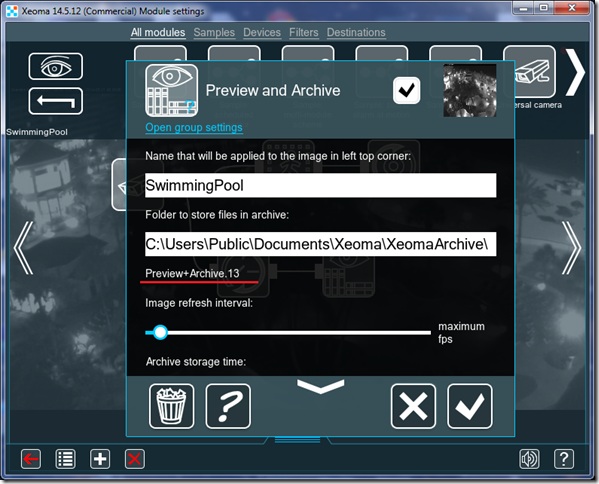Viewport: 599px width, 484px height.
Task: Adjust the image refresh interval slider
Action: tap(288, 332)
